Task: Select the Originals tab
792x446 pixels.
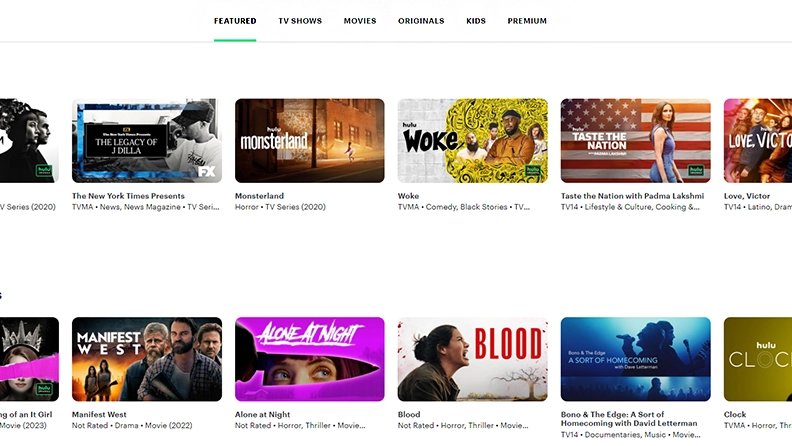Action: point(421,21)
